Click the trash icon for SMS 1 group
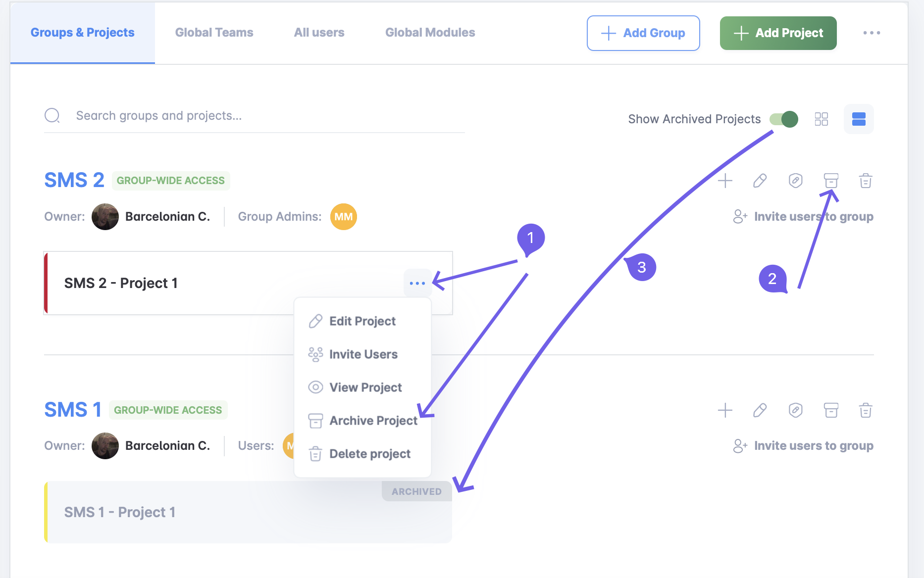Image resolution: width=924 pixels, height=578 pixels. click(x=866, y=410)
